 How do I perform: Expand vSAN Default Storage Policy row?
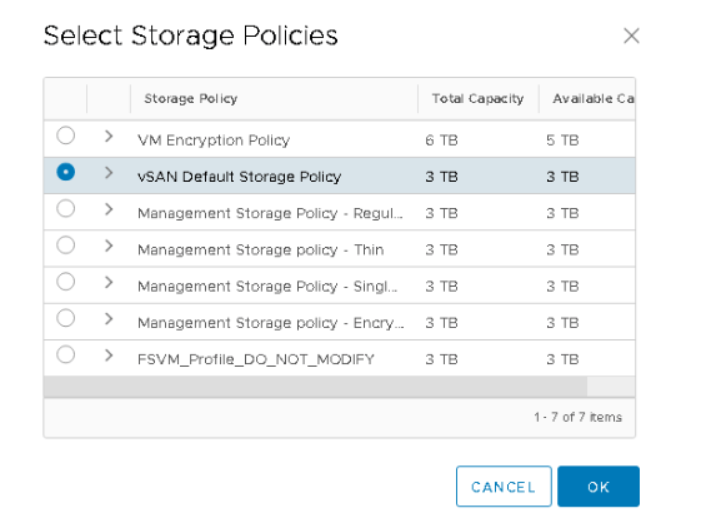[108, 173]
